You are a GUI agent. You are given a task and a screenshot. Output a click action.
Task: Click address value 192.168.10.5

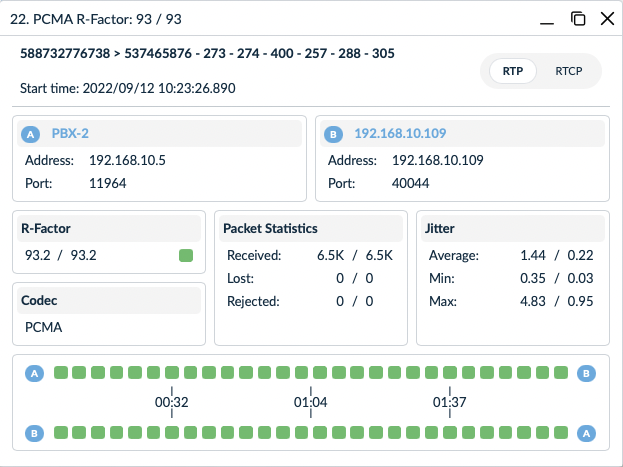(x=127, y=160)
